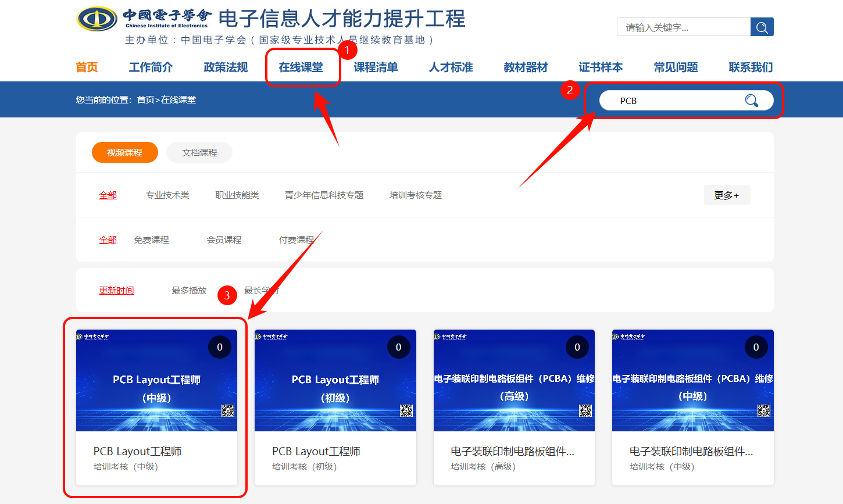The height and width of the screenshot is (504, 843).
Task: Click the top header search magnifier button
Action: [762, 27]
